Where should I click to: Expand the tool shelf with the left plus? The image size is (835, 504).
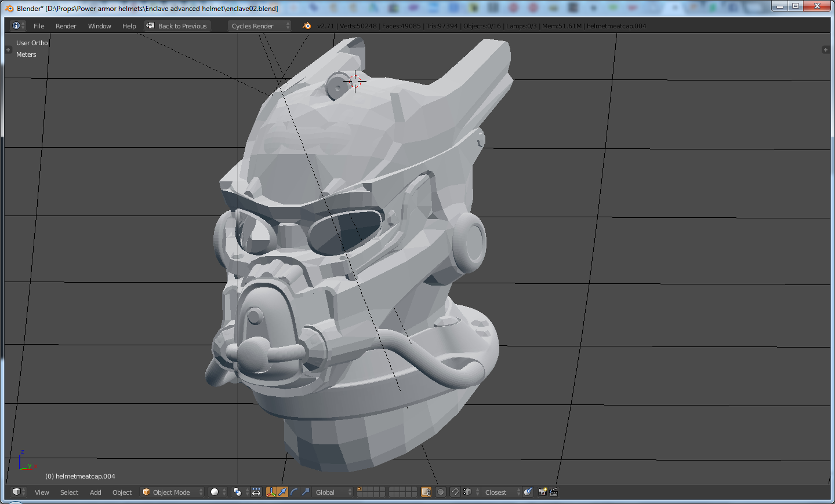pos(8,50)
